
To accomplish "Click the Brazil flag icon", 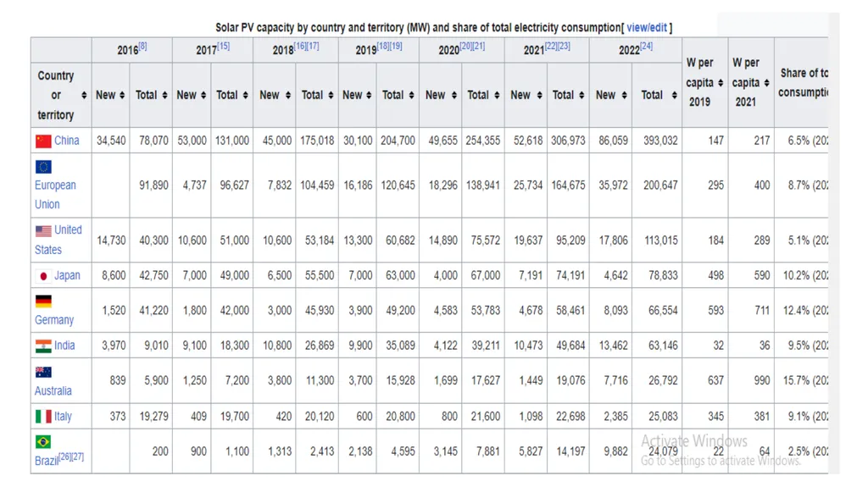I will coord(43,441).
